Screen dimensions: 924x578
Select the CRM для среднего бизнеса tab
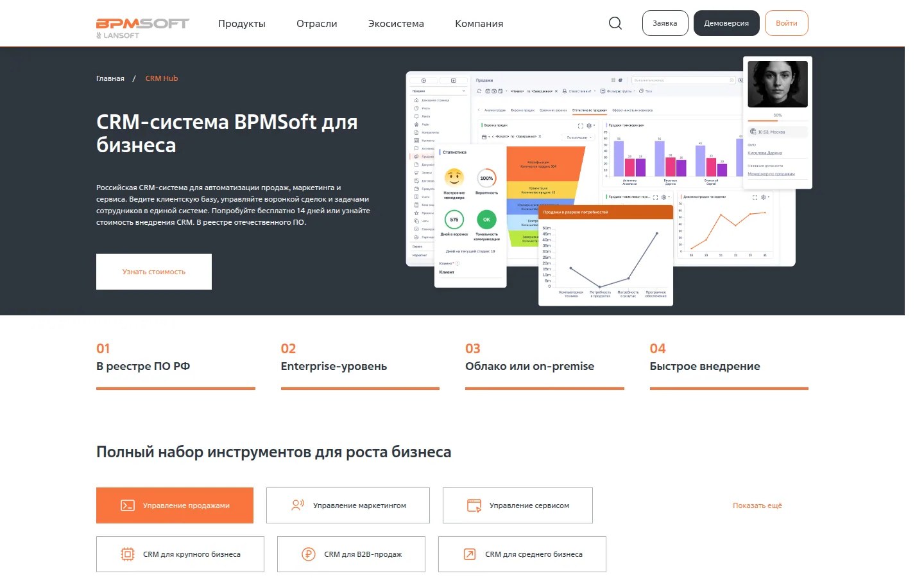522,554
